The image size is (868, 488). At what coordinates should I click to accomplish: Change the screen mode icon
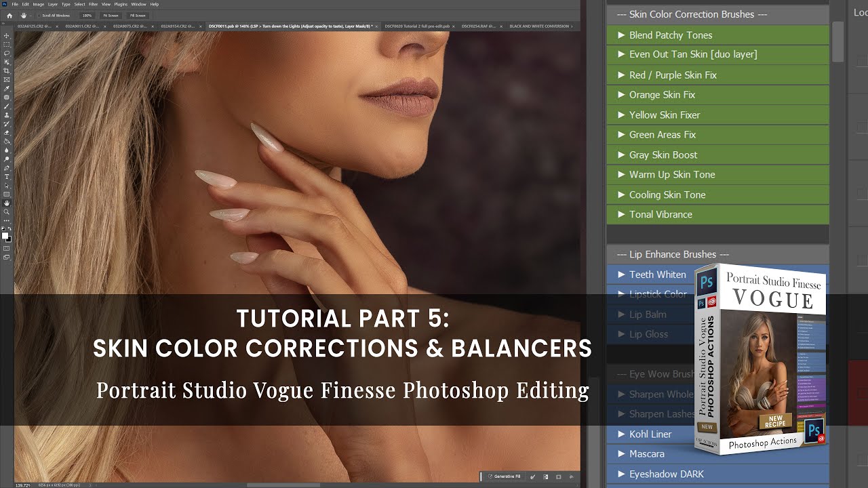7,258
